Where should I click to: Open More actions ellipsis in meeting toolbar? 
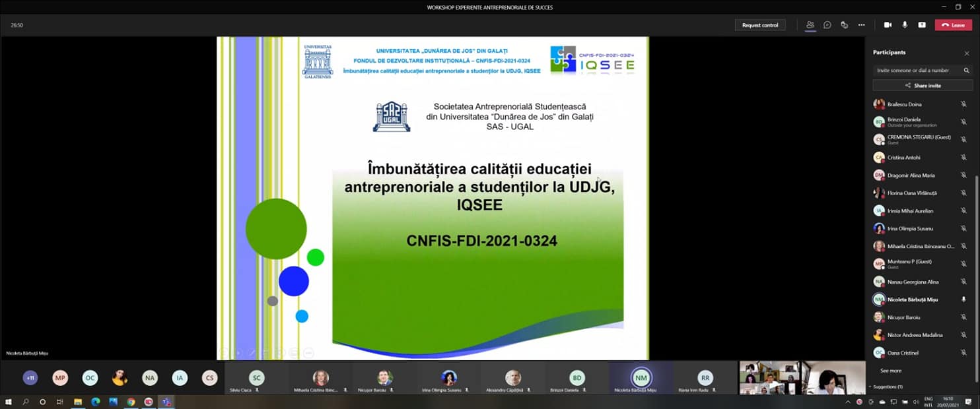[x=861, y=25]
